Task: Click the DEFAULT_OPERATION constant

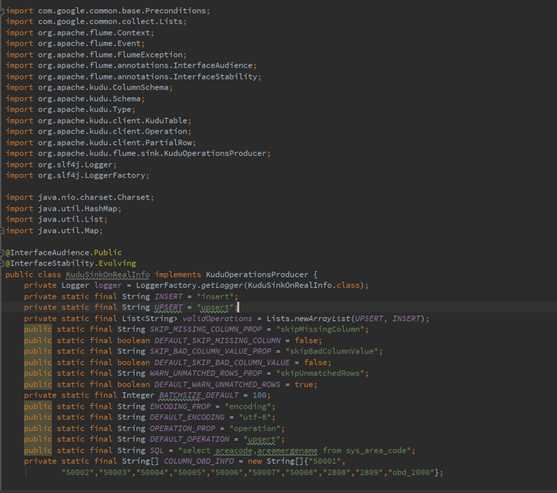Action: coord(189,439)
